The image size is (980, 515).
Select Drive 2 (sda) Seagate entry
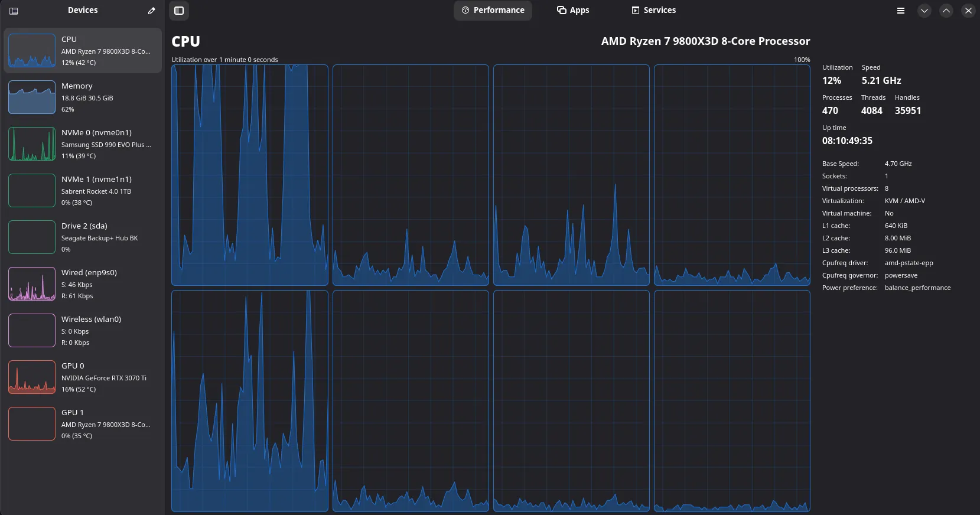[83, 237]
